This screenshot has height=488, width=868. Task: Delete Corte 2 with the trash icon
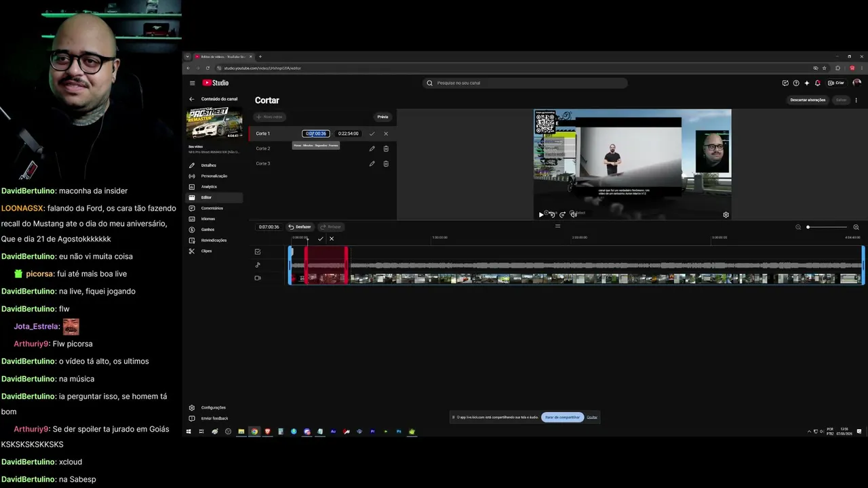[x=386, y=148]
